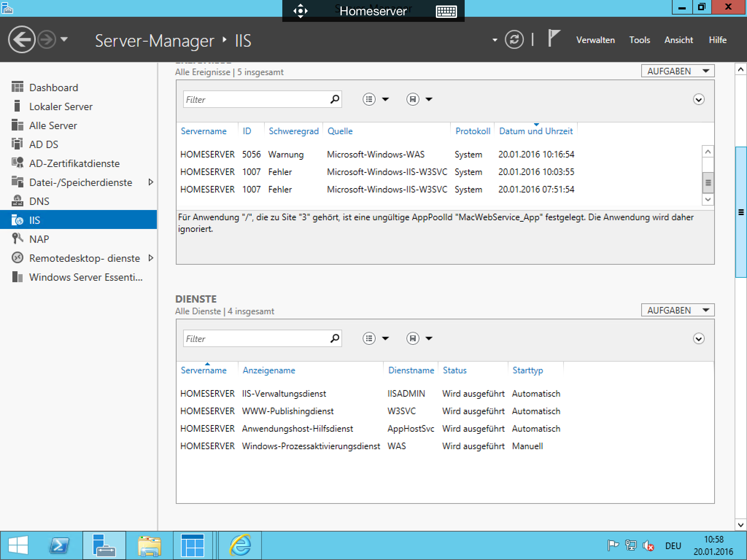Refresh the Server Manager view
Image resolution: width=747 pixels, height=560 pixels.
tap(514, 40)
